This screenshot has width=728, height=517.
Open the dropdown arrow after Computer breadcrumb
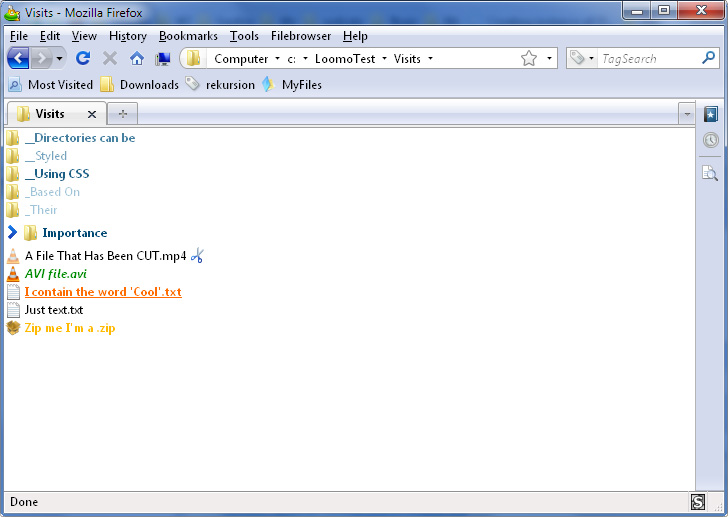(x=277, y=58)
